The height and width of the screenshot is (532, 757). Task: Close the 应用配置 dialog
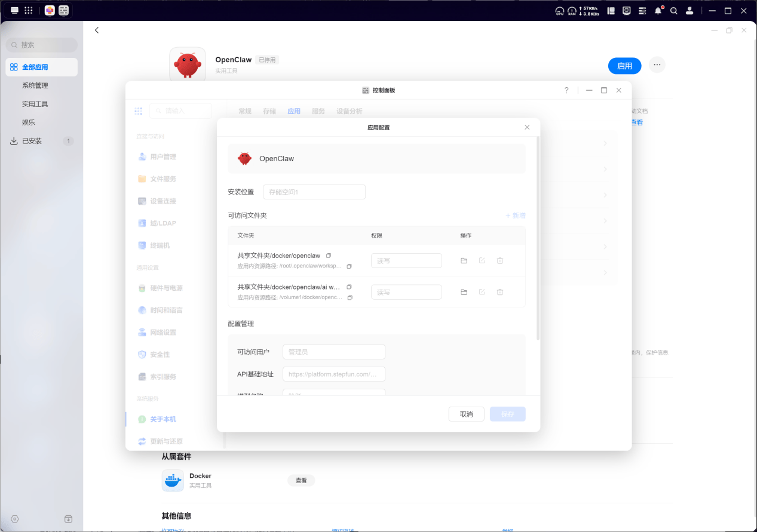pyautogui.click(x=527, y=127)
